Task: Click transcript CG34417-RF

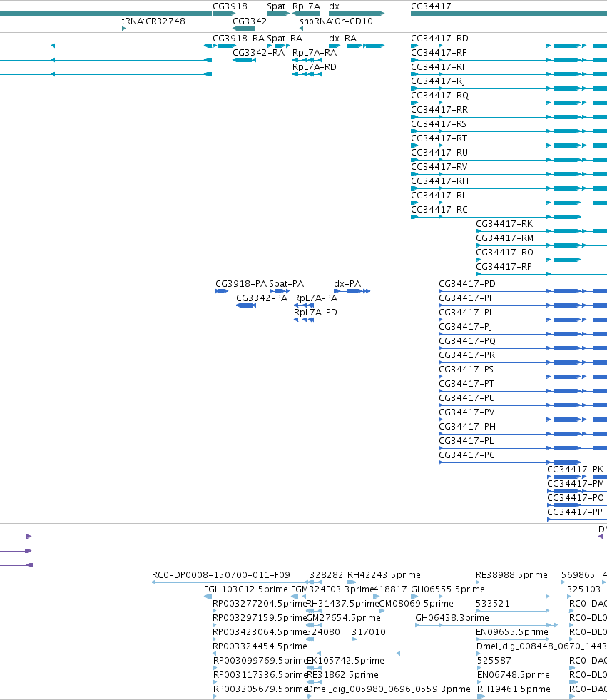Action: coord(438,53)
